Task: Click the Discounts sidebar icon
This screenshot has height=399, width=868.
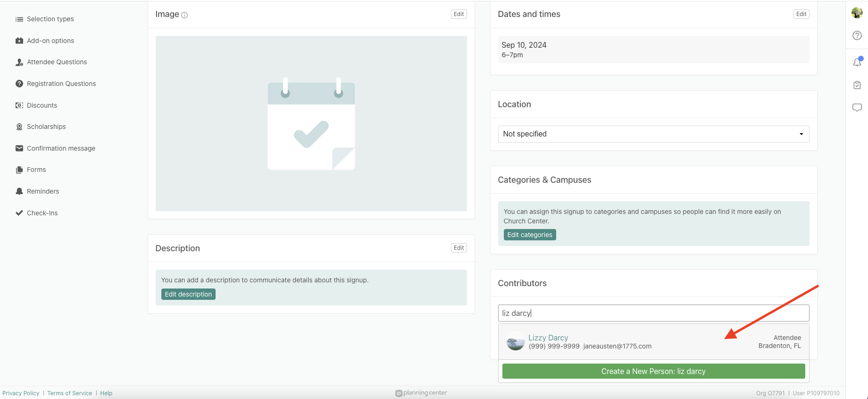Action: tap(19, 105)
